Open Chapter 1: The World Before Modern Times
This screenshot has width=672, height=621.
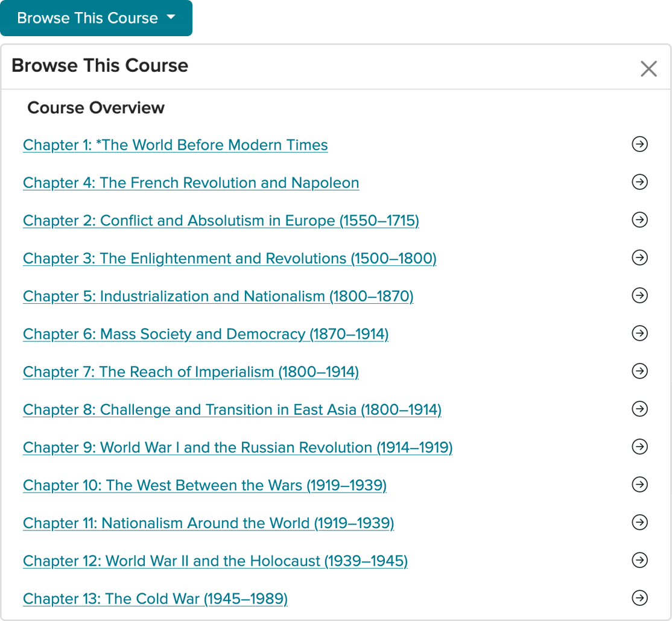[175, 145]
